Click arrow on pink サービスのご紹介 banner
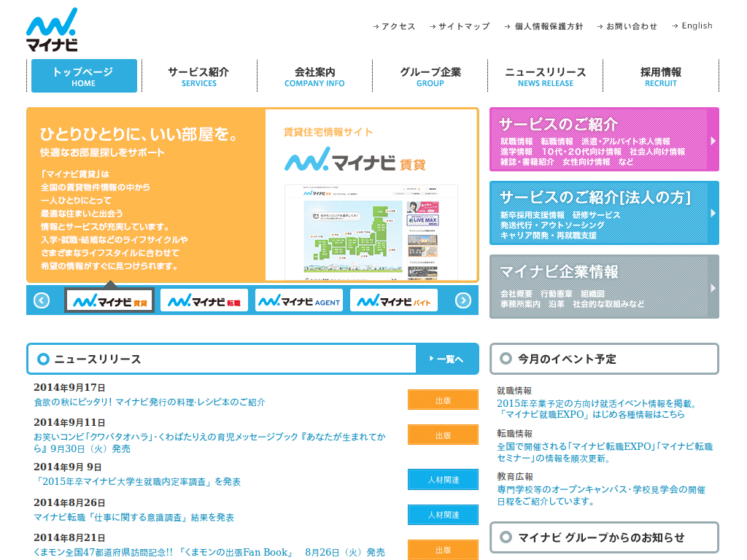Viewport: 747px width, 560px height. (713, 141)
